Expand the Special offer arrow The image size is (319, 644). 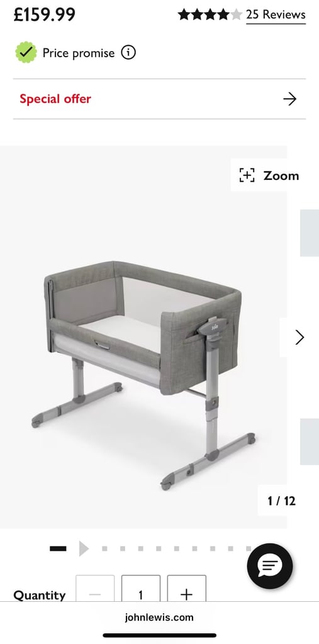pos(290,99)
